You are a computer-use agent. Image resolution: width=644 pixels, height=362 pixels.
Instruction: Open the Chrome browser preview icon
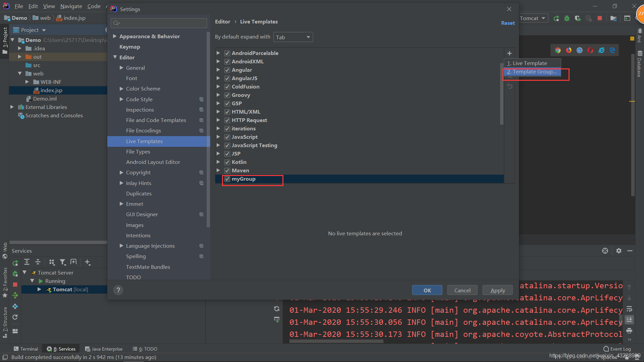point(557,50)
